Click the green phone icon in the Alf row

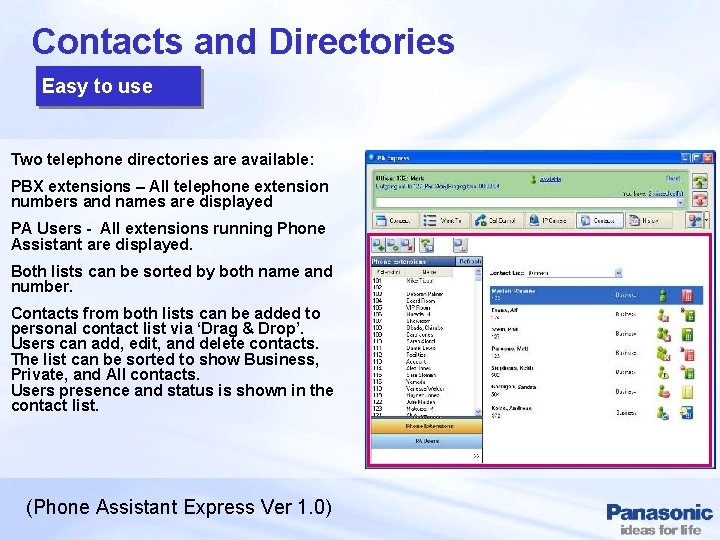688,315
